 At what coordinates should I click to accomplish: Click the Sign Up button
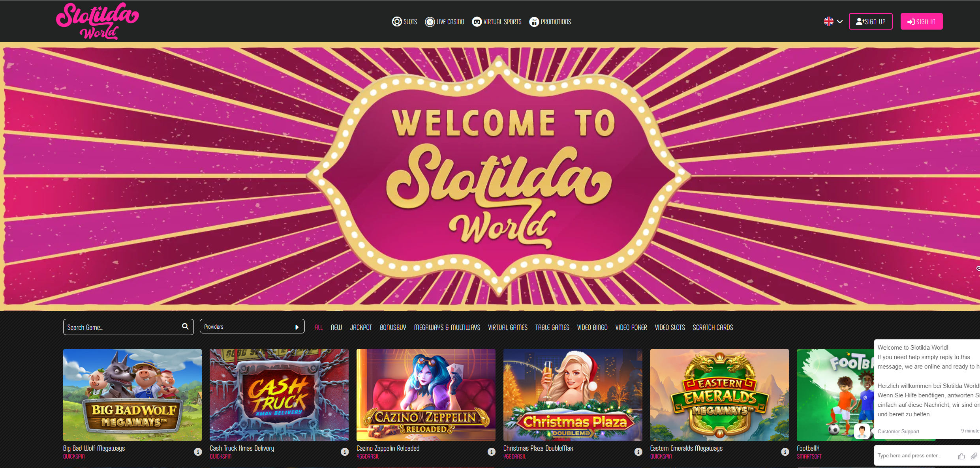(870, 21)
